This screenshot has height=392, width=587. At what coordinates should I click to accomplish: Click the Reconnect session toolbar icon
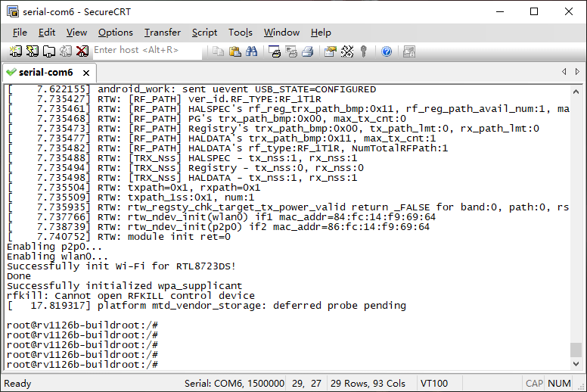click(x=66, y=51)
